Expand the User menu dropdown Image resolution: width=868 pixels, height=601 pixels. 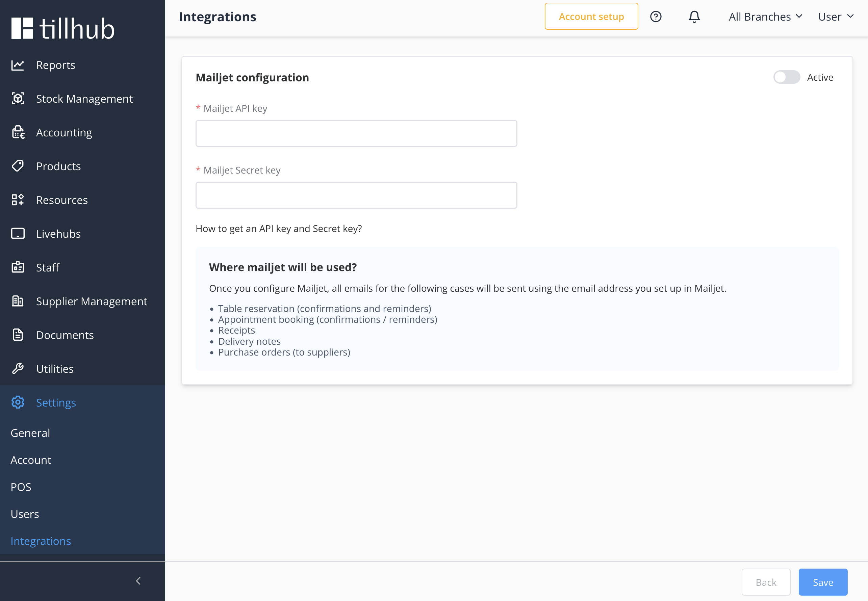[x=835, y=17]
